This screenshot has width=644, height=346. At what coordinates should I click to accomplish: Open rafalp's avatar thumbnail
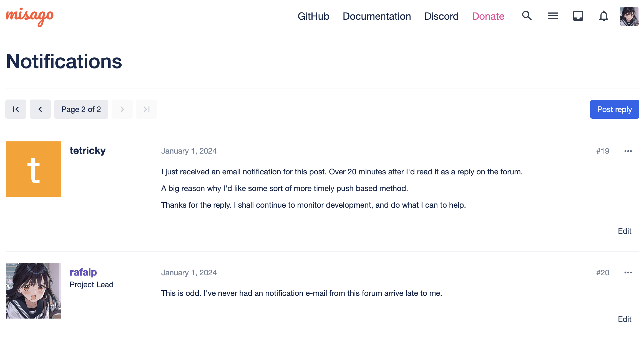34,291
